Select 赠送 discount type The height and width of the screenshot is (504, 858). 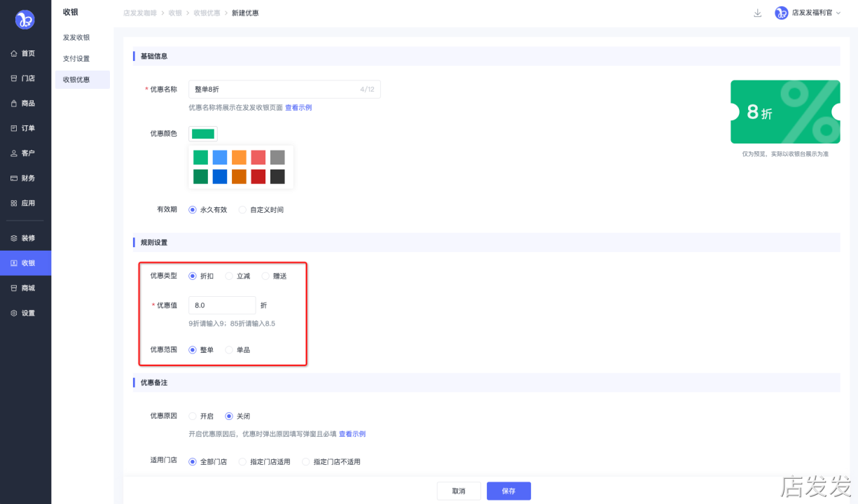click(265, 276)
